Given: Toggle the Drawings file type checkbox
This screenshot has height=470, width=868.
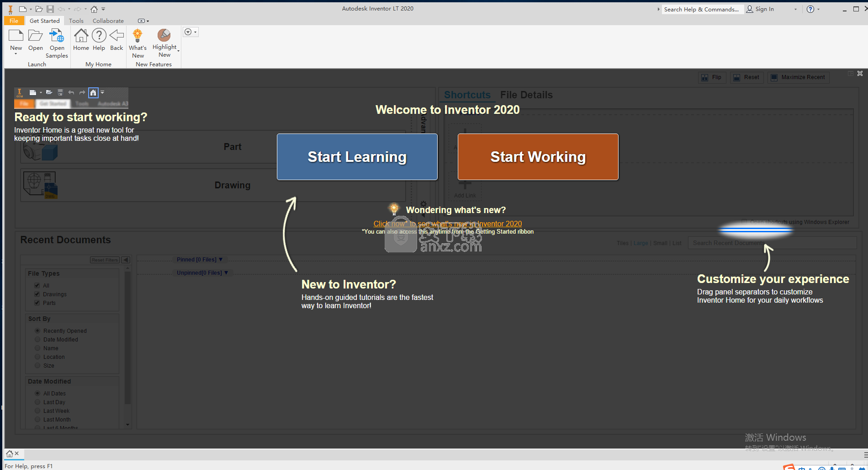Looking at the screenshot, I should (37, 294).
